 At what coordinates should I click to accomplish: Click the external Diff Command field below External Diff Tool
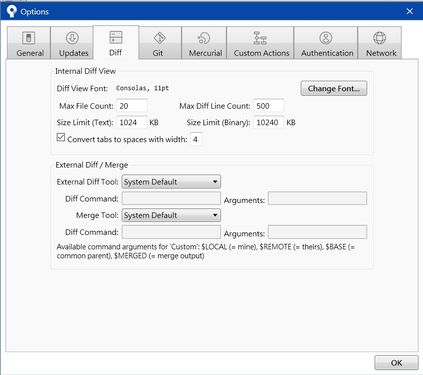point(171,198)
